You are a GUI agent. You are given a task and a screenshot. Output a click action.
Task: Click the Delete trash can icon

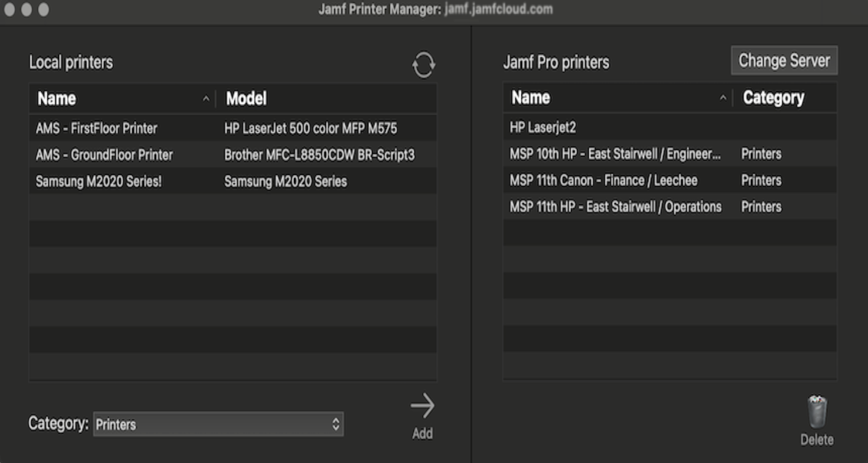click(817, 412)
